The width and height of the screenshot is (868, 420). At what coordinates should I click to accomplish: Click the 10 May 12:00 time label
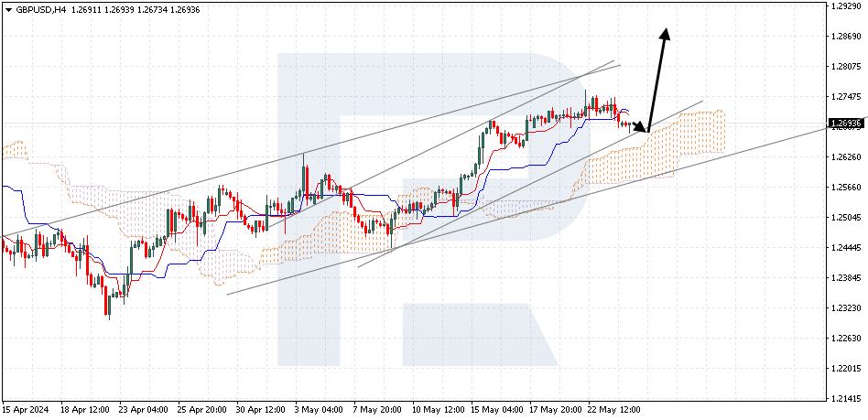(x=439, y=410)
